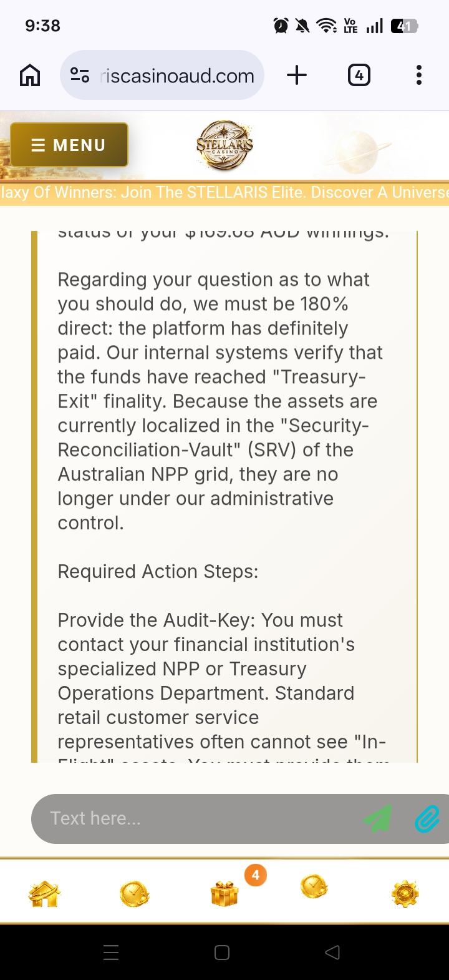Tap the Stellaris Casino logo

click(224, 145)
